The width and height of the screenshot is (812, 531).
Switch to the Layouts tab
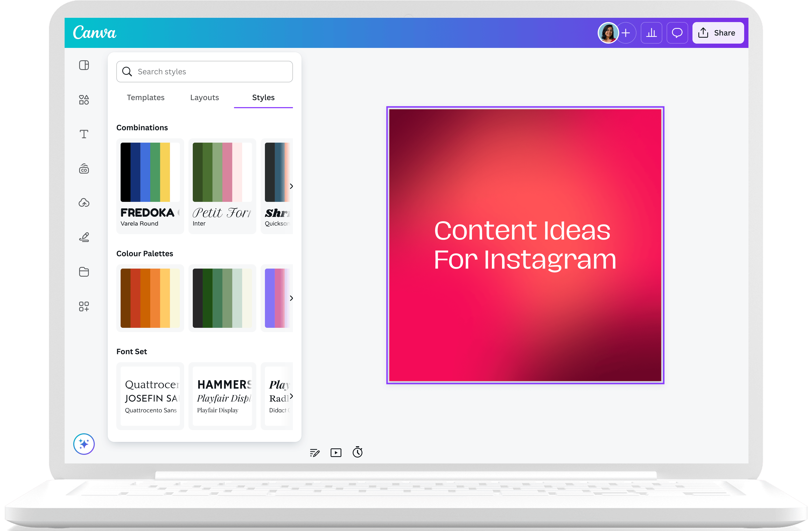click(204, 97)
